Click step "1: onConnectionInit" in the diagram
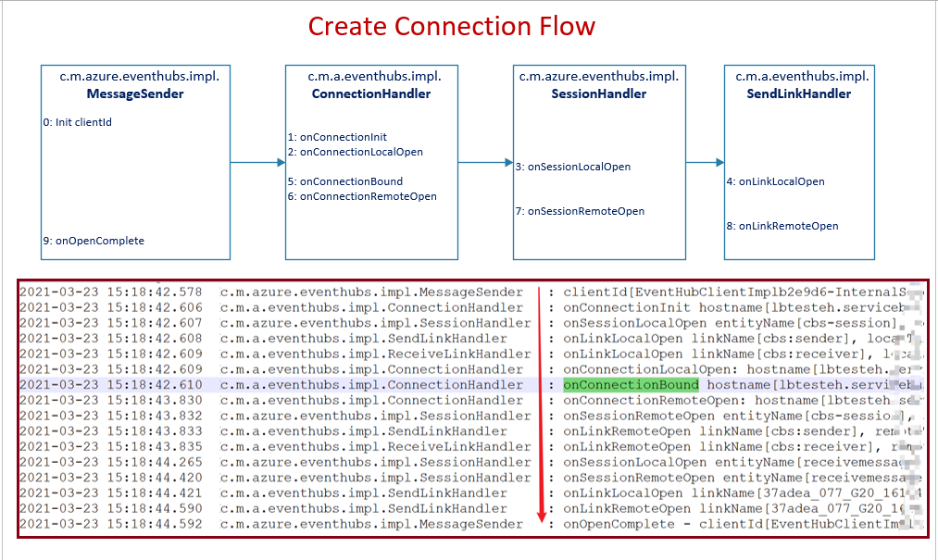Image resolution: width=938 pixels, height=560 pixels. point(337,137)
